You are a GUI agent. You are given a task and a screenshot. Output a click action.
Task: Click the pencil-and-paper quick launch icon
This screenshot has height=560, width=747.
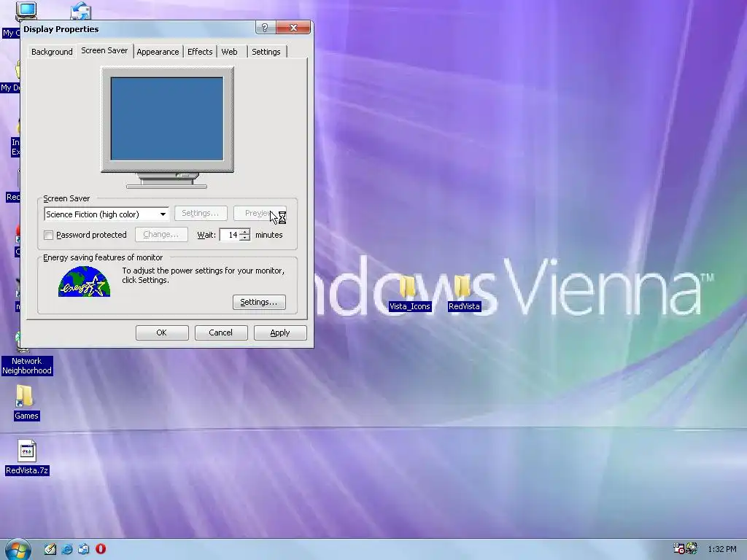(x=50, y=549)
